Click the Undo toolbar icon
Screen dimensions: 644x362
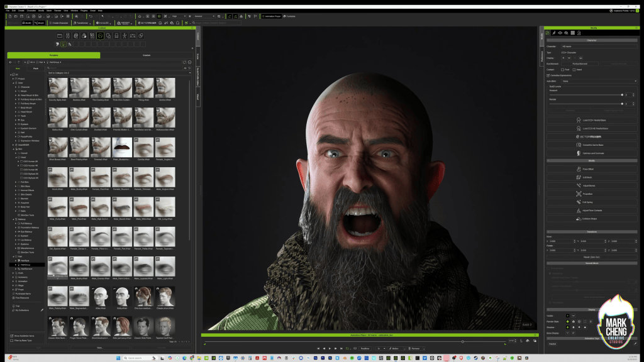[x=91, y=16]
